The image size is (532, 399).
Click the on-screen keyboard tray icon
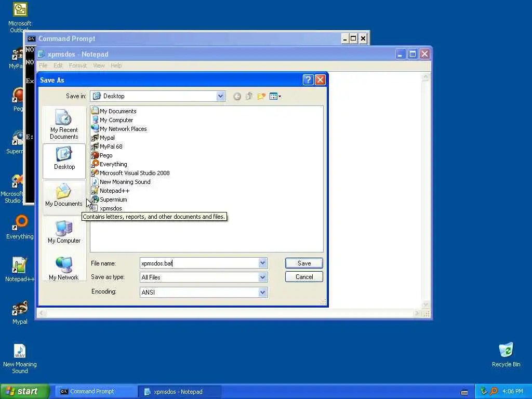point(464,393)
